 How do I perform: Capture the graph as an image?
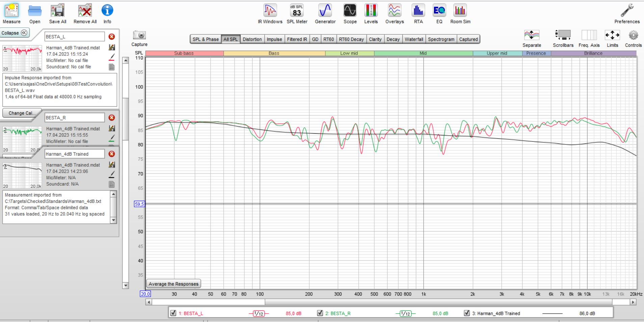[x=139, y=38]
